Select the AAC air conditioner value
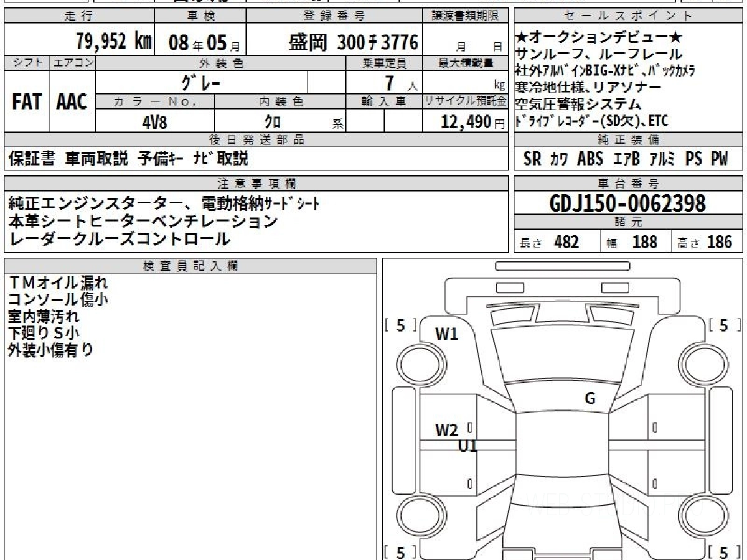 coord(72,102)
